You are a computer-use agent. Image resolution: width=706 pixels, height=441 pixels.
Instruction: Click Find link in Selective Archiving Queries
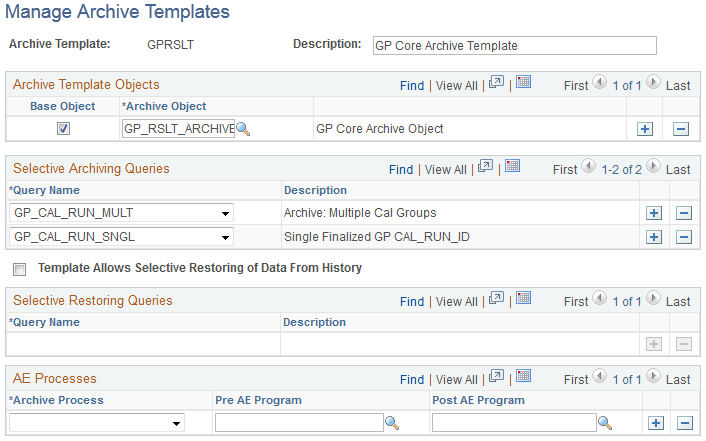(400, 170)
